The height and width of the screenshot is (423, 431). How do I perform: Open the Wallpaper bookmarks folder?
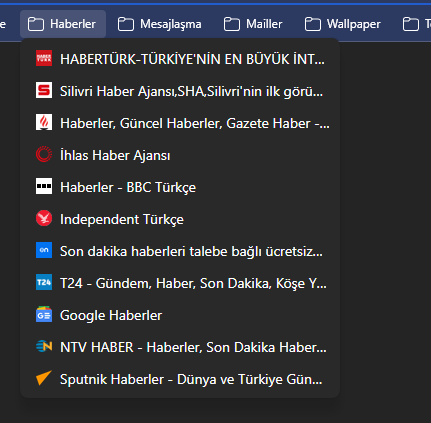coord(343,24)
